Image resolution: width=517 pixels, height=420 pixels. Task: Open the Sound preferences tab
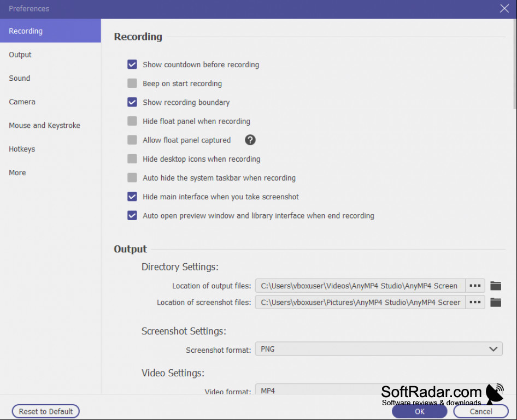(x=50, y=78)
